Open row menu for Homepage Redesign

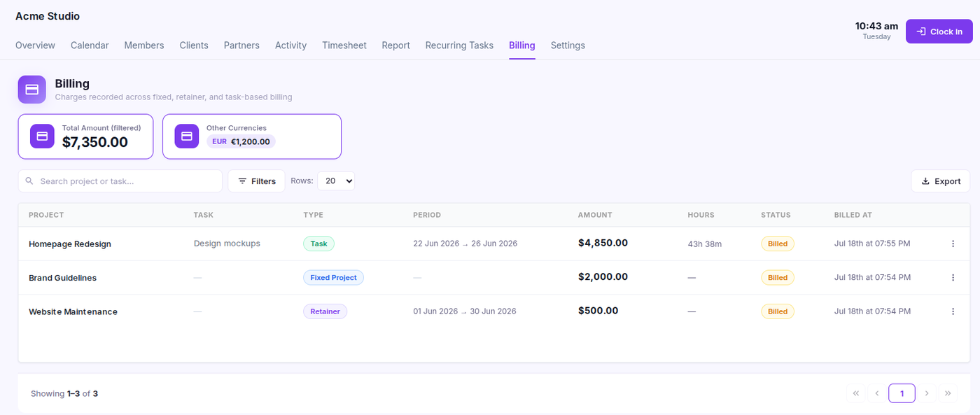tap(953, 244)
